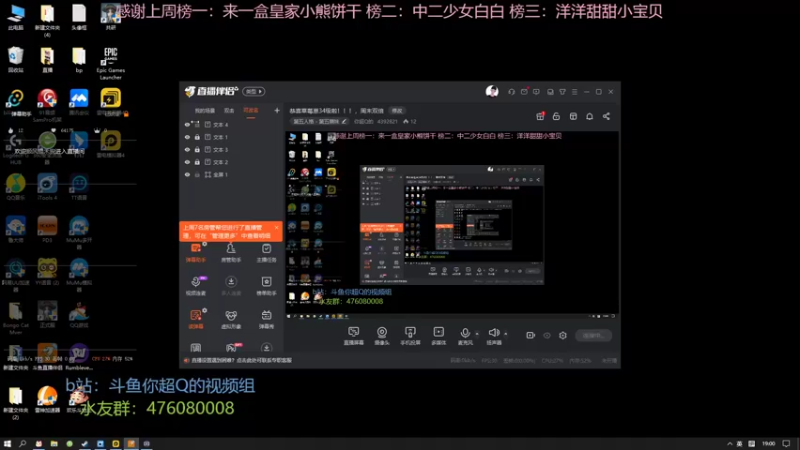Open the taskbar search icon
This screenshot has width=800, height=450.
[22, 443]
